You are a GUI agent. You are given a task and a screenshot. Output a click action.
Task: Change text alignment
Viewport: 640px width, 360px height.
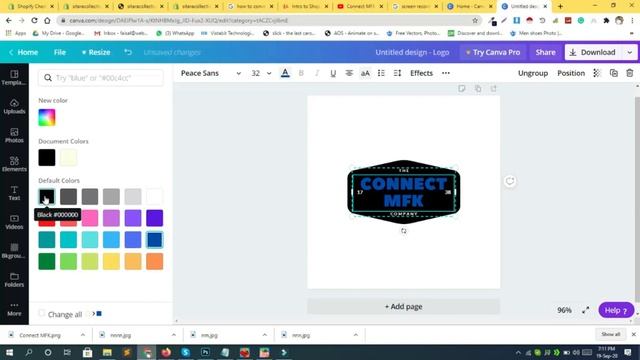click(x=349, y=73)
